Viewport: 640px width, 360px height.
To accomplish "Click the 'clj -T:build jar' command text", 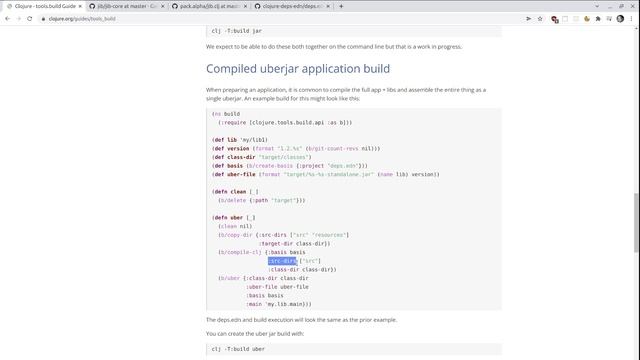I will (237, 31).
